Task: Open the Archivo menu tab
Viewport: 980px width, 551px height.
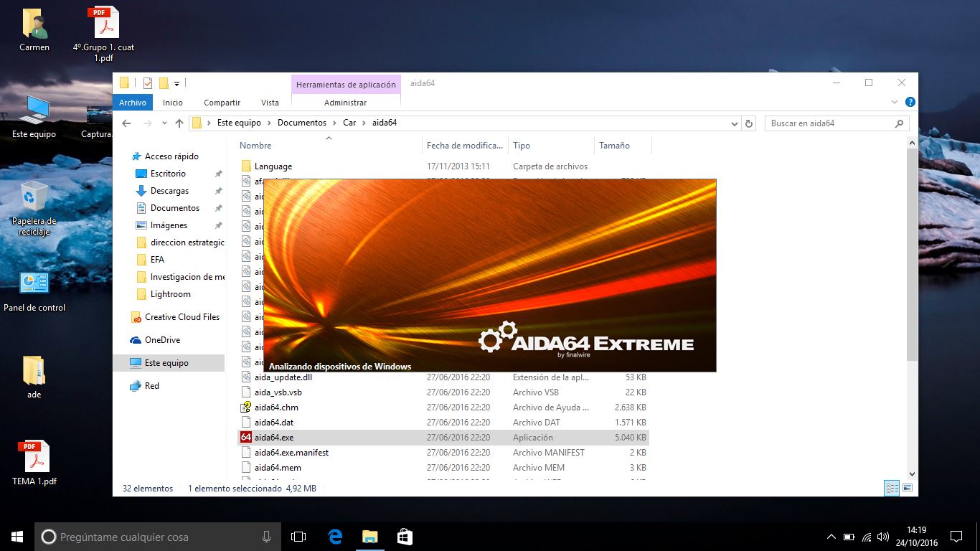Action: [133, 103]
